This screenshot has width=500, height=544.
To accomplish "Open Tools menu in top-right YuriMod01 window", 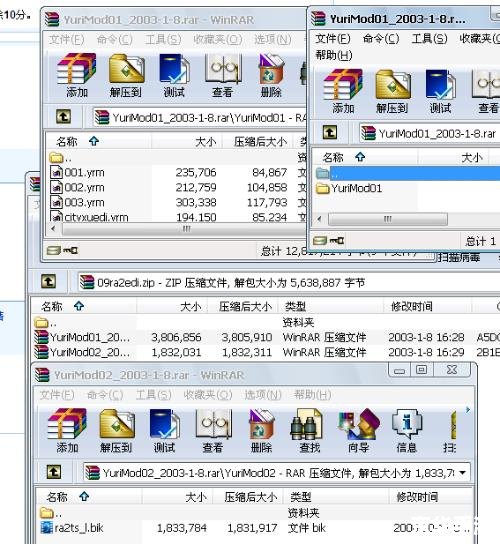I will pyautogui.click(x=429, y=39).
